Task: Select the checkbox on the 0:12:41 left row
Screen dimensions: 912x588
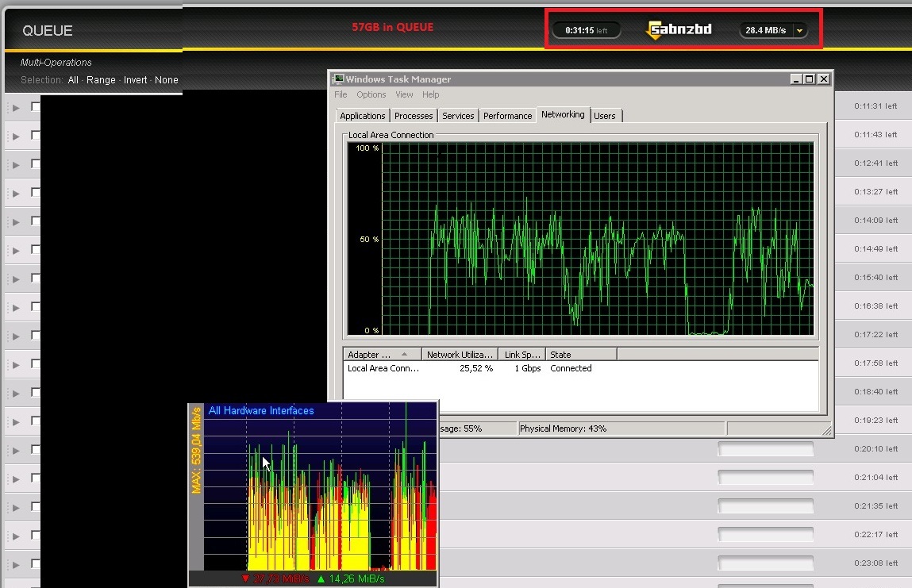Action: pyautogui.click(x=36, y=163)
